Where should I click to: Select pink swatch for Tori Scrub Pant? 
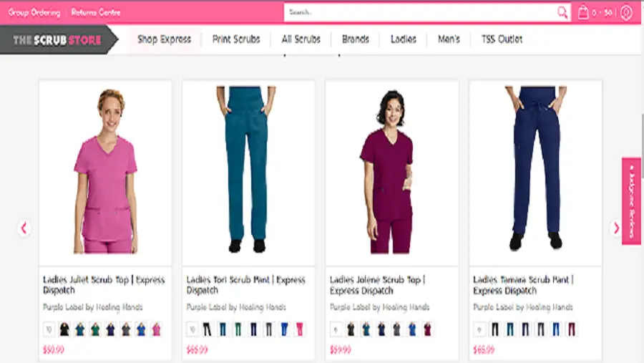coord(299,329)
